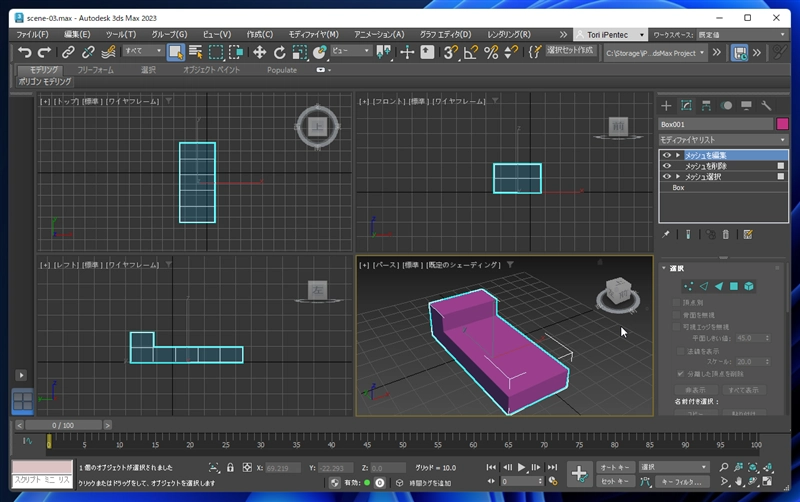Click the Select and Place icon
This screenshot has width=800, height=502.
tap(319, 52)
